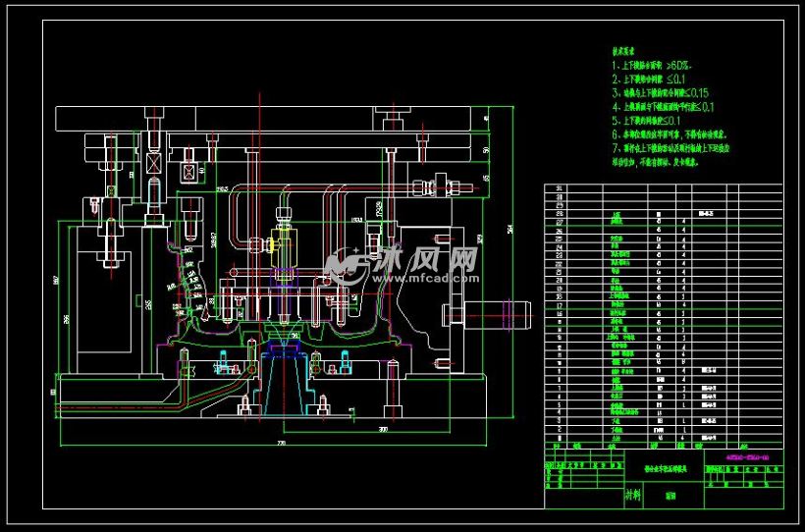The height and width of the screenshot is (532, 805).
Task: Select technical requirement 3 with value ≤0.15
Action: coord(659,93)
